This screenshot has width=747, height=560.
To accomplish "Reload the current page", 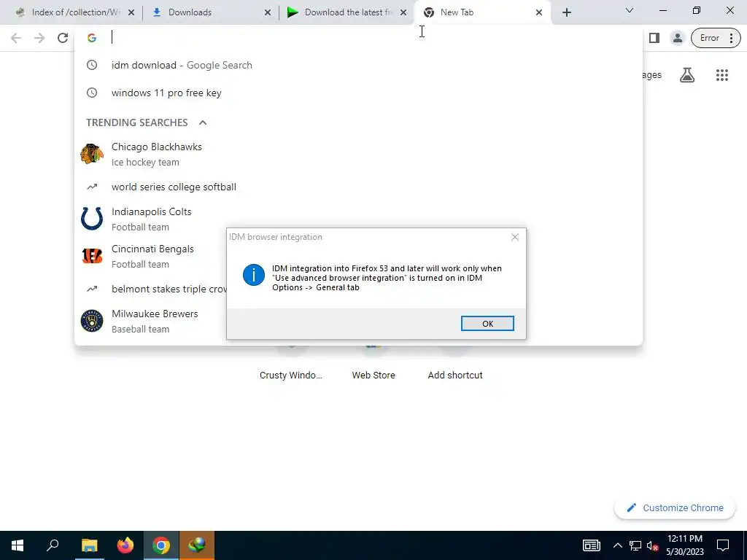I will pyautogui.click(x=63, y=38).
